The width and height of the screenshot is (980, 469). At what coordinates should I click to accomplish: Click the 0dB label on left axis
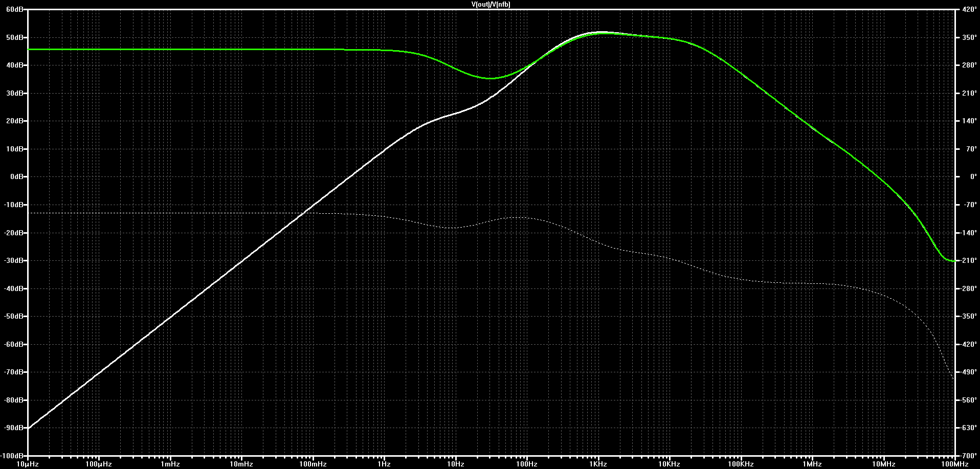click(18, 176)
